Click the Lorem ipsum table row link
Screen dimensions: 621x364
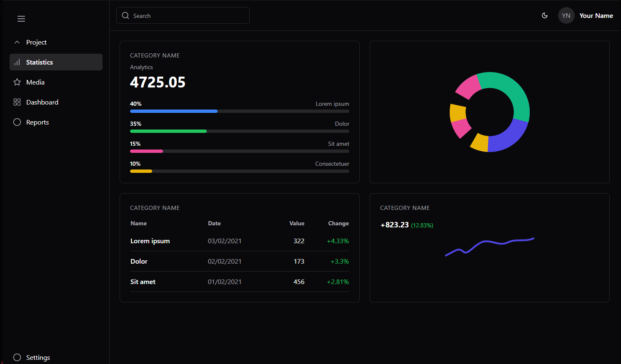click(150, 241)
